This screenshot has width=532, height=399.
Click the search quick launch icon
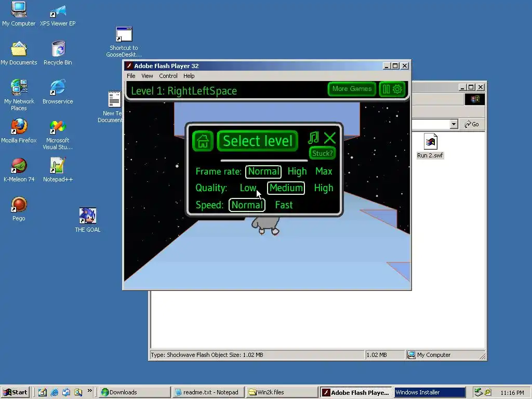pyautogui.click(x=78, y=392)
